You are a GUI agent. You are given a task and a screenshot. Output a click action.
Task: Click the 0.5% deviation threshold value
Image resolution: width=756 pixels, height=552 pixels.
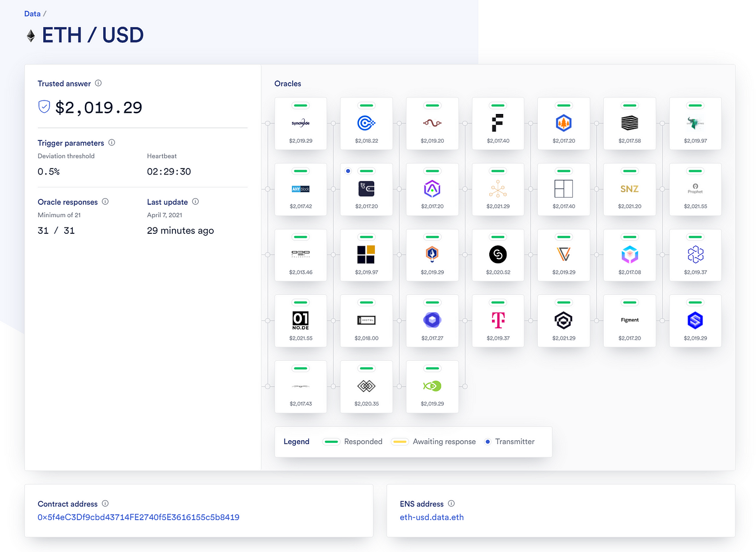click(49, 172)
